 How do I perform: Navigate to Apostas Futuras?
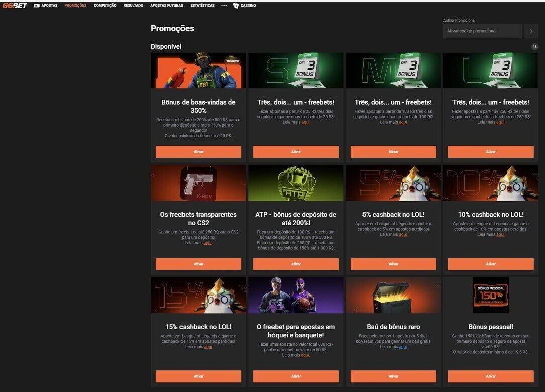click(x=167, y=5)
